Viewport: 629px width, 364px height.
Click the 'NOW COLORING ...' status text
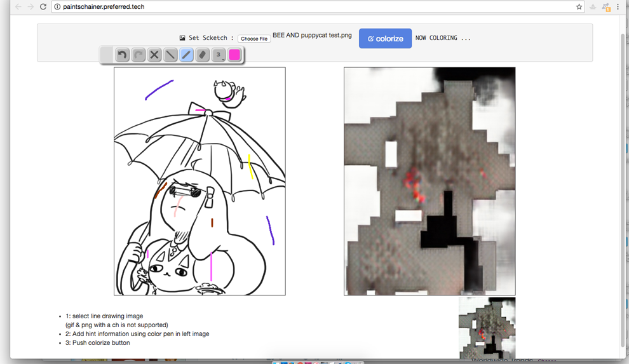(x=443, y=37)
